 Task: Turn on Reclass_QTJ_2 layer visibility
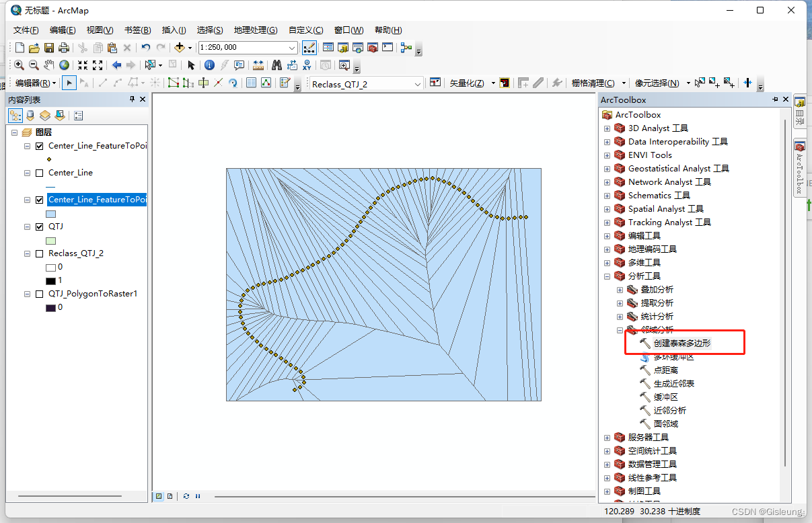point(39,254)
